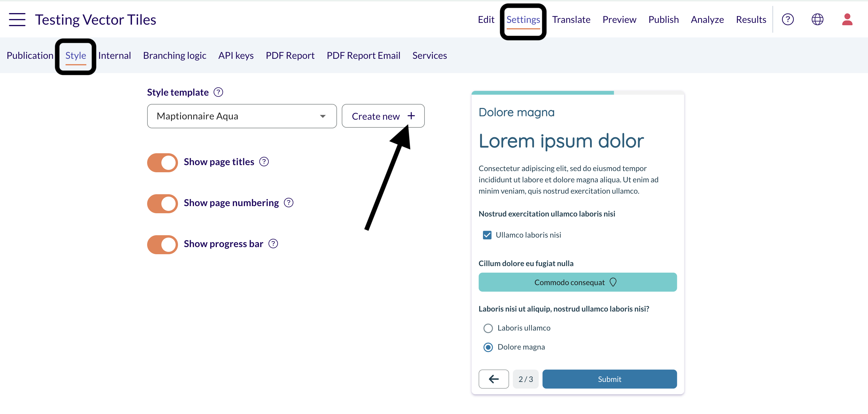Open the Settings tab
Viewport: 868px width, 414px height.
click(523, 20)
